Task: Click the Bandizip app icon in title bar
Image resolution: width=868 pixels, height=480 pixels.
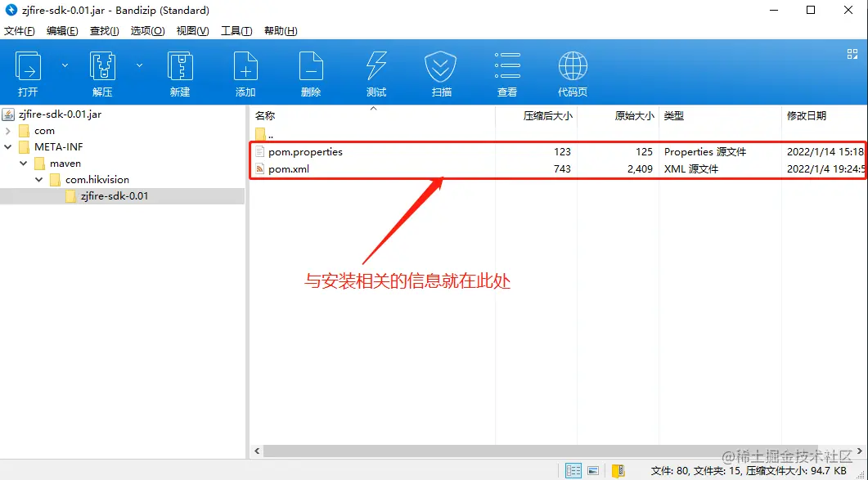Action: [x=10, y=10]
